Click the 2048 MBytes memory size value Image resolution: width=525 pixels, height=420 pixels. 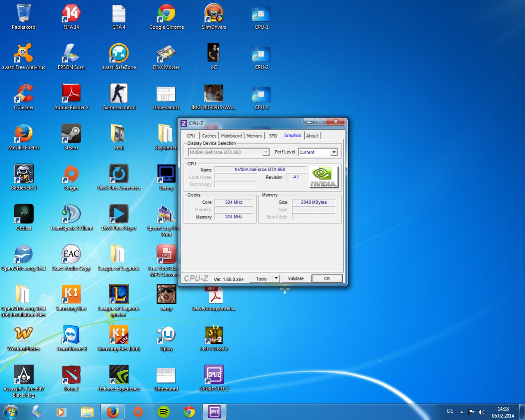pos(314,202)
